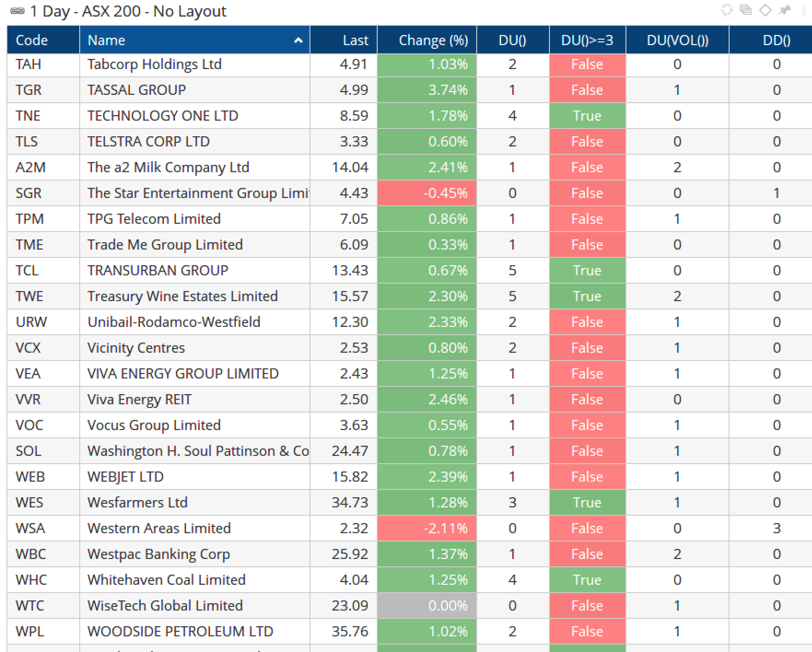Select the SGR code cell
The height and width of the screenshot is (652, 812).
pos(43,193)
